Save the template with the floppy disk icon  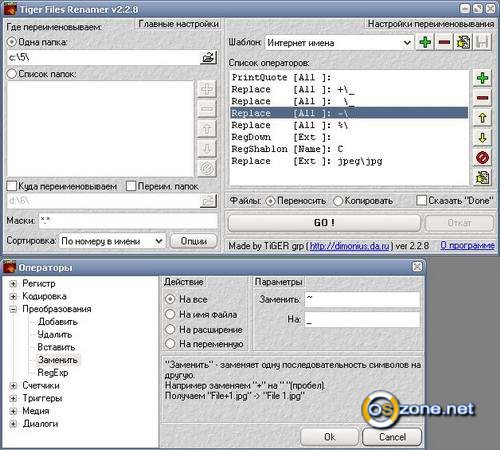pos(482,42)
